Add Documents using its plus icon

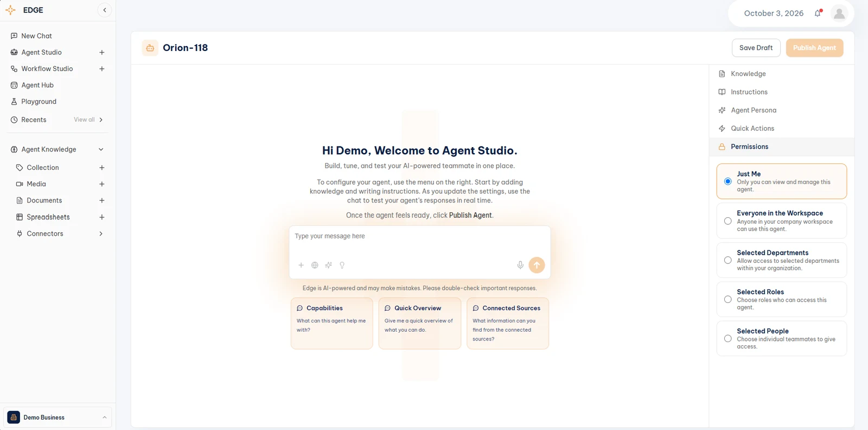click(x=102, y=200)
